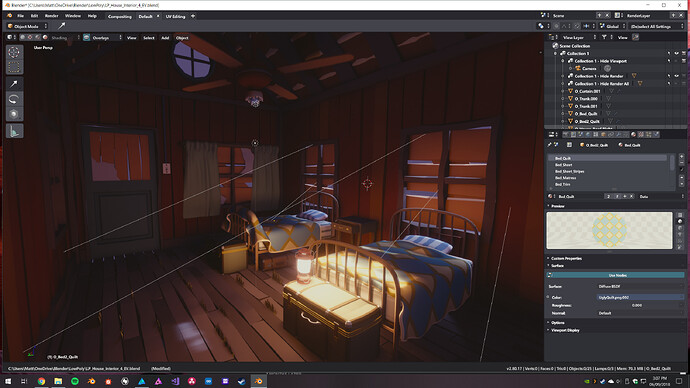The height and width of the screenshot is (388, 690).
Task: Switch to the UV Editing workspace tab
Action: [176, 17]
